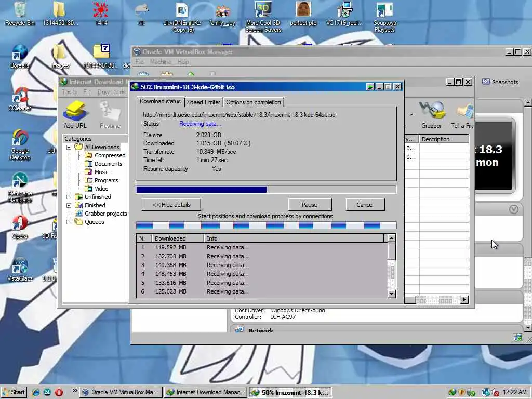Open the perfect.pfp desktop icon
Screen dimensions: 532x399
303,14
